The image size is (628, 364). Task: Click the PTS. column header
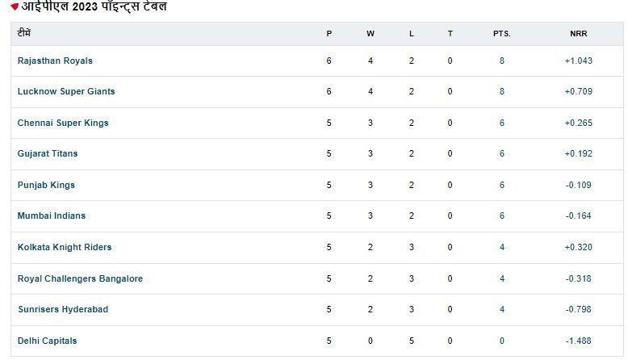point(501,33)
